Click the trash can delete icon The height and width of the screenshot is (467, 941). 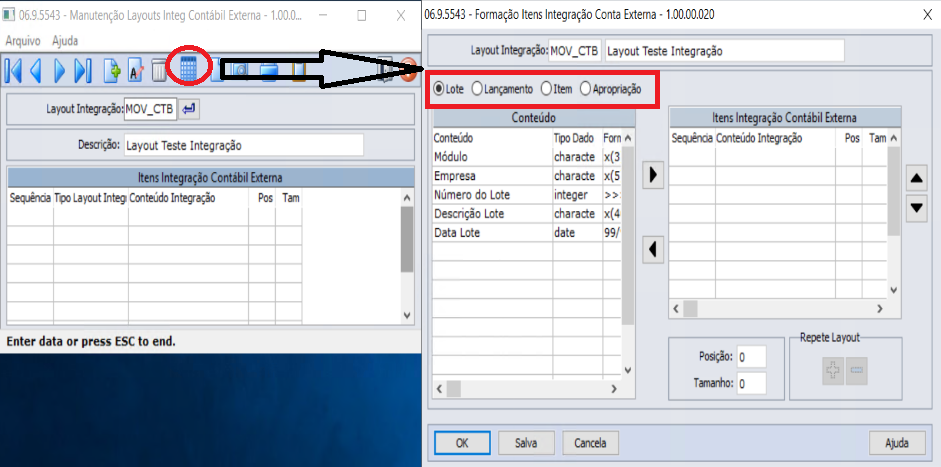[158, 70]
